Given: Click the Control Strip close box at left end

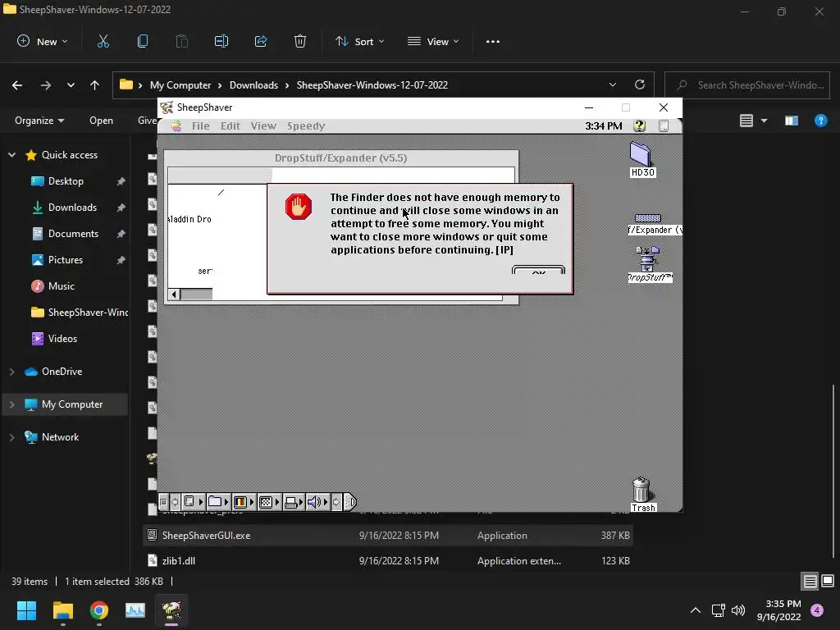Looking at the screenshot, I should coord(163,502).
